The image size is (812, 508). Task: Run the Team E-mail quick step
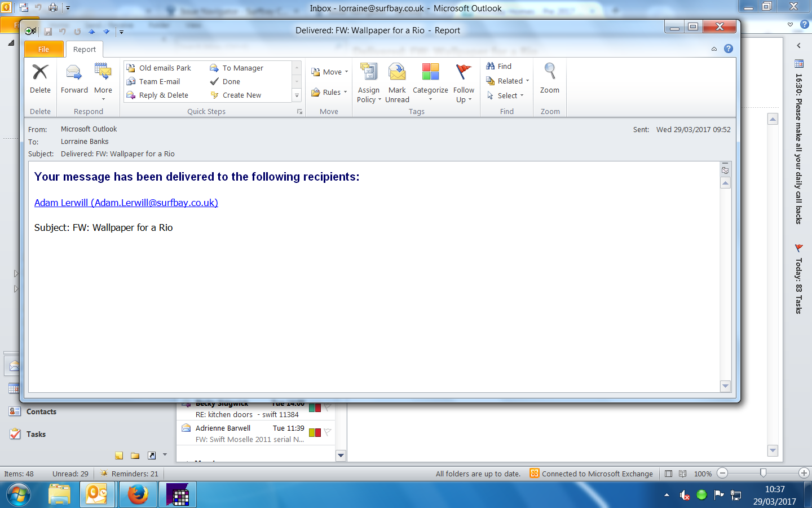pyautogui.click(x=154, y=81)
